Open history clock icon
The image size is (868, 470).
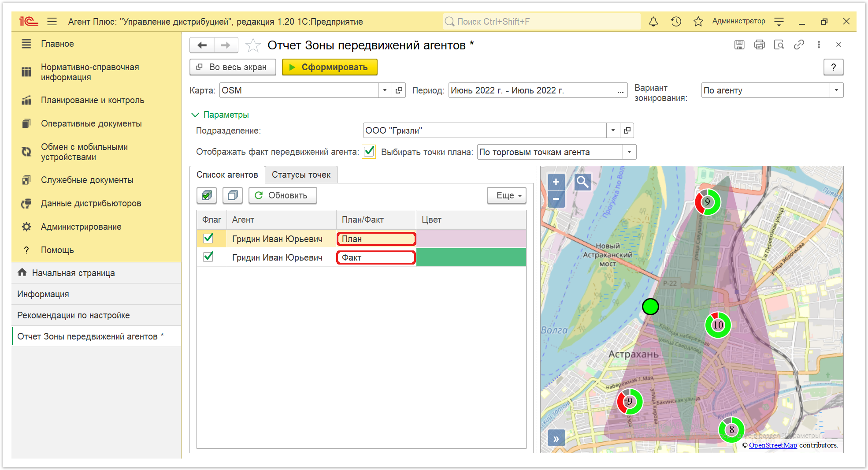click(676, 21)
